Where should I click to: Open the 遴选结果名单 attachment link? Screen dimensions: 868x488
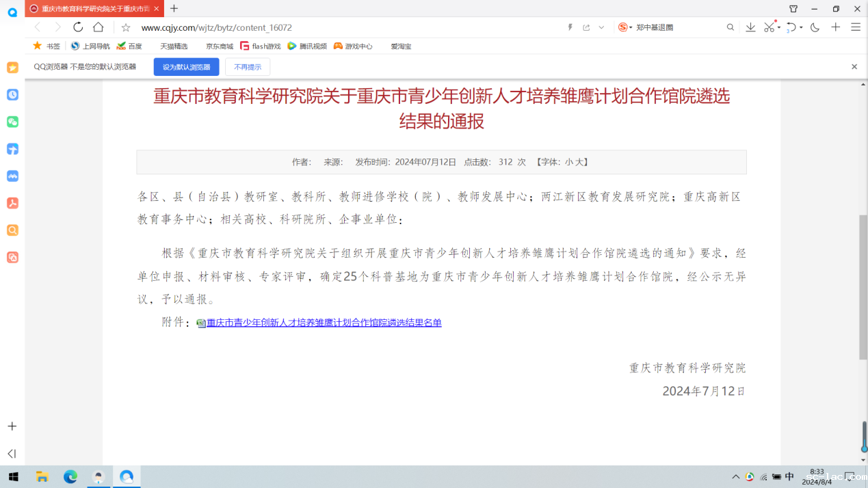(324, 323)
